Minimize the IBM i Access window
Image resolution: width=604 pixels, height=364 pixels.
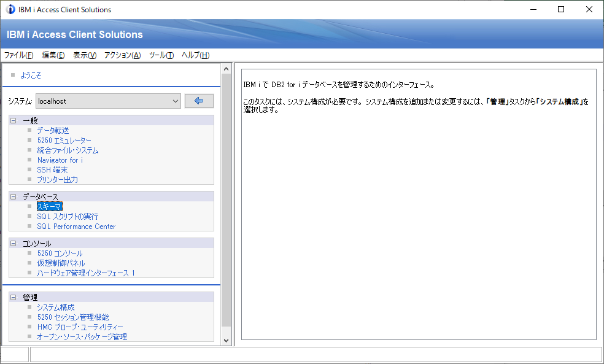[x=533, y=10]
